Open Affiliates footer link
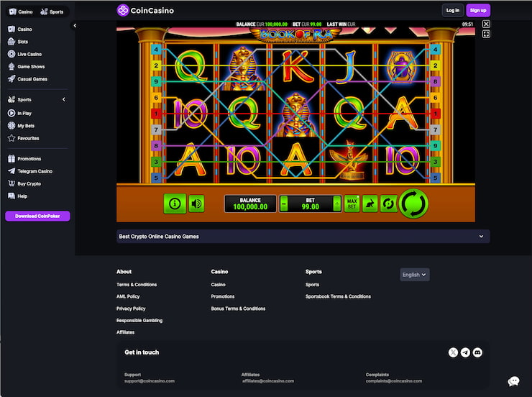Viewport: 532px width, 397px height. [x=126, y=332]
